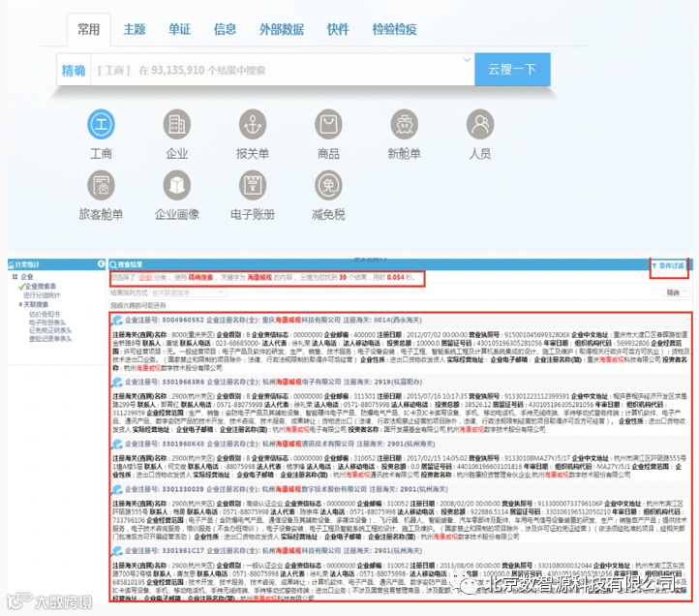Select the 人员 person icon
699x616 pixels.
479,124
